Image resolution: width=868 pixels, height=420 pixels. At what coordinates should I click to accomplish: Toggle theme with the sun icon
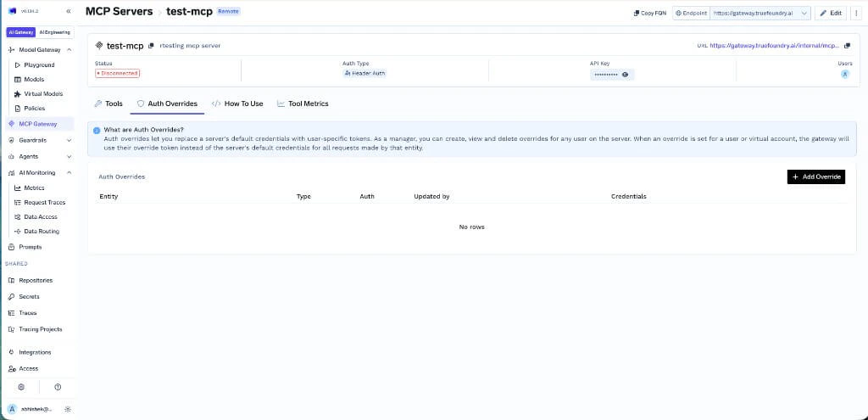pos(68,409)
